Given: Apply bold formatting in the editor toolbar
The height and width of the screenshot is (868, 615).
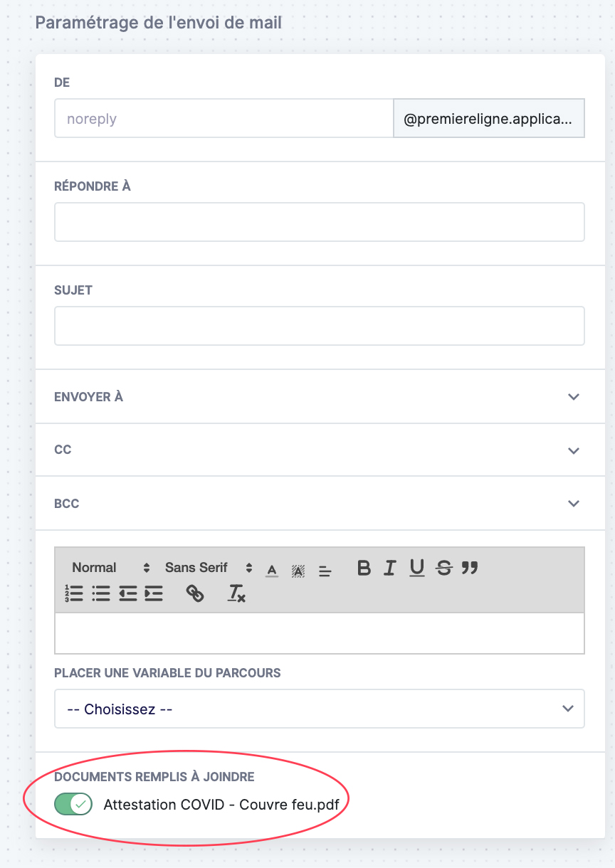Looking at the screenshot, I should point(364,568).
